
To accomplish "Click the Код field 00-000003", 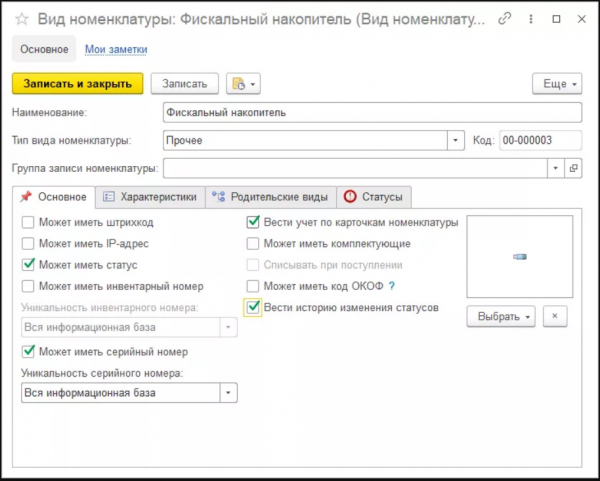I will 540,140.
